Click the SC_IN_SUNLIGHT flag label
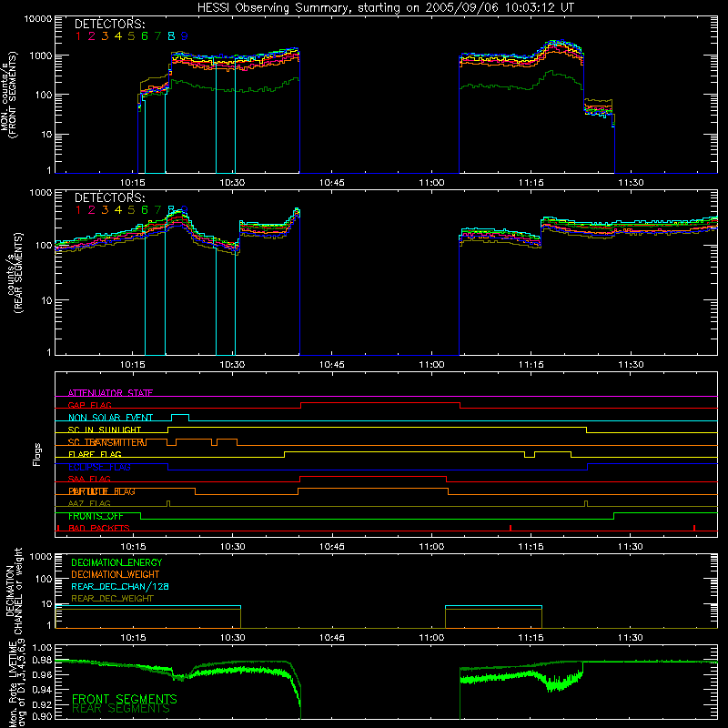The image size is (728, 728). coord(105,430)
